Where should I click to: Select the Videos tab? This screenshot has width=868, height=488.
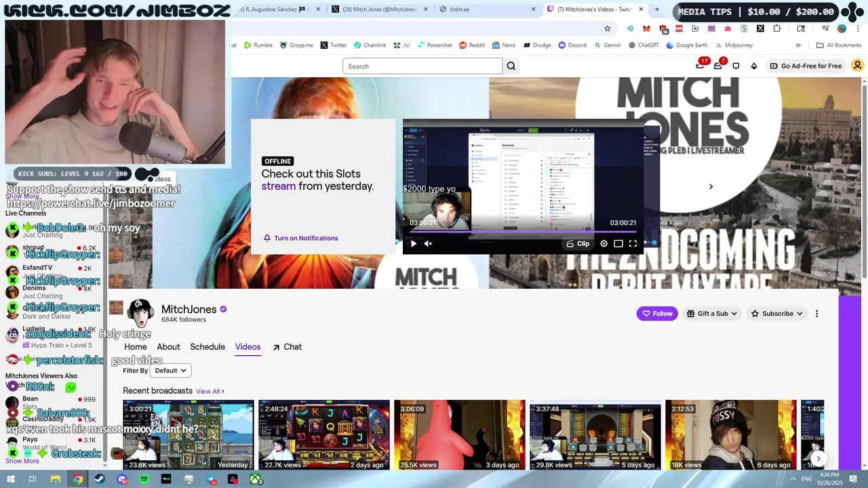tap(248, 346)
